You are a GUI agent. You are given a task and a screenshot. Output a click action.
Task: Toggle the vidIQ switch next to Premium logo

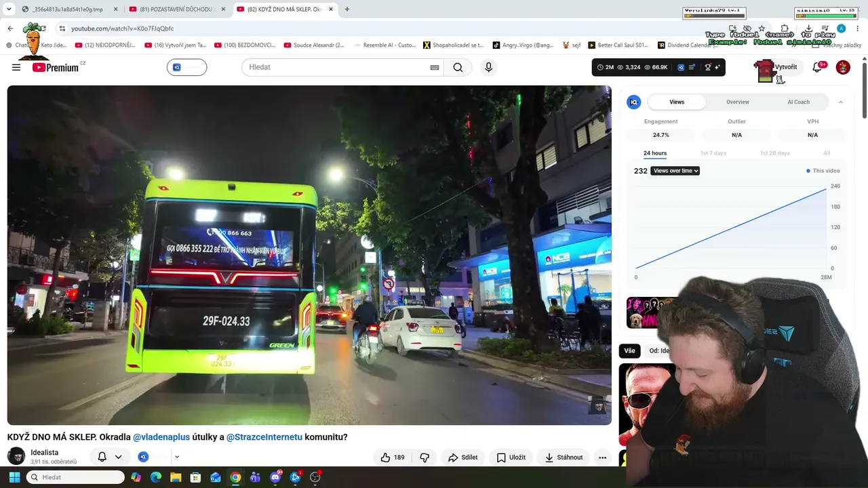[x=186, y=67]
